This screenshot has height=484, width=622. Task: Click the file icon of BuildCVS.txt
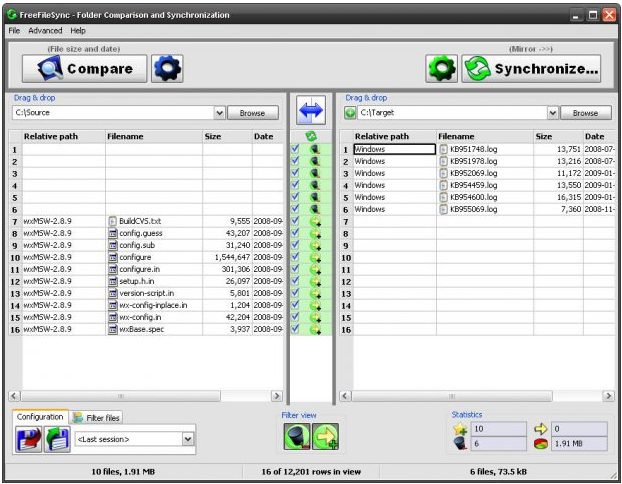[x=113, y=221]
